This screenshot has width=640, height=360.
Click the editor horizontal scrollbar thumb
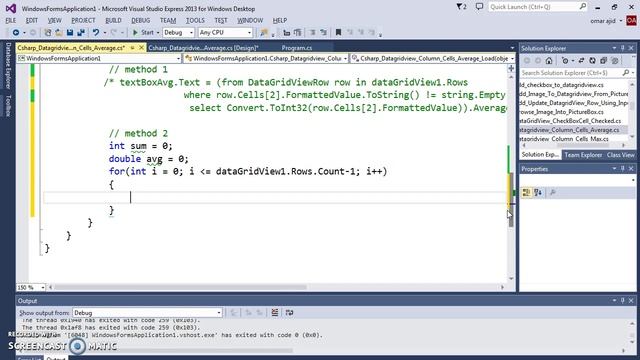181,287
